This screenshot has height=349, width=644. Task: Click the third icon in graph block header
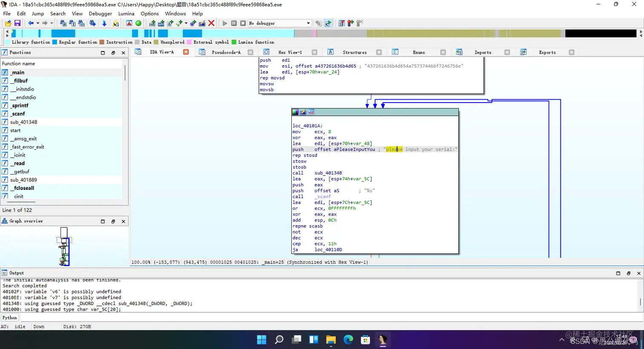[311, 112]
